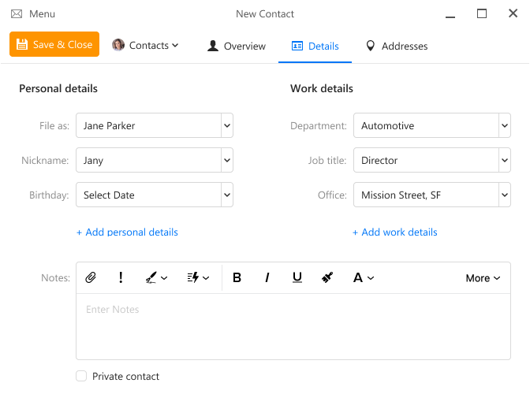
Task: Click the contact avatar beside Contacts
Action: pyautogui.click(x=118, y=45)
